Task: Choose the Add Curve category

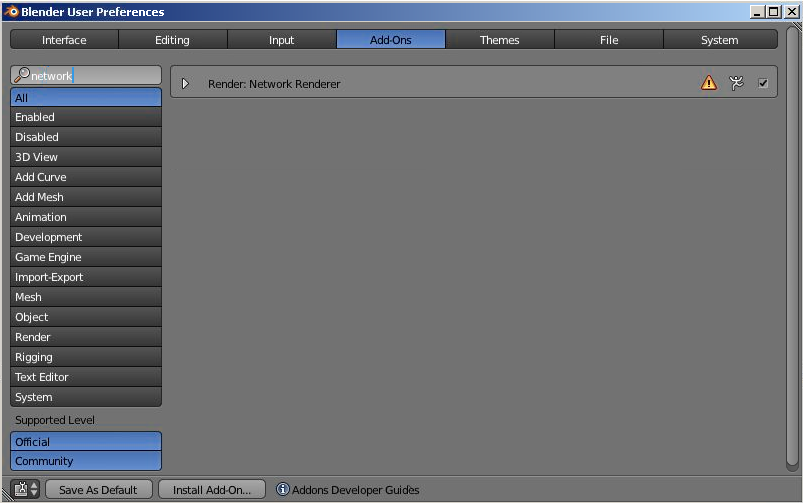Action: pyautogui.click(x=86, y=177)
